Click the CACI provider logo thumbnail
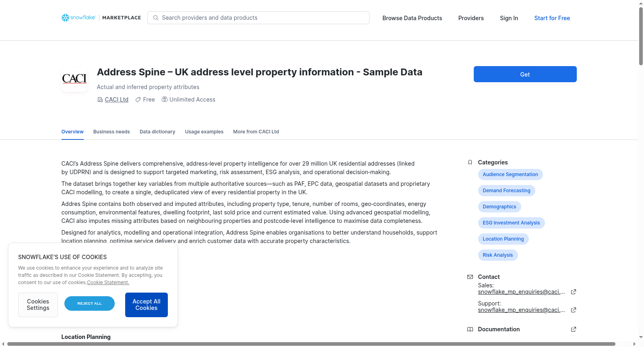644x347 pixels. click(74, 79)
